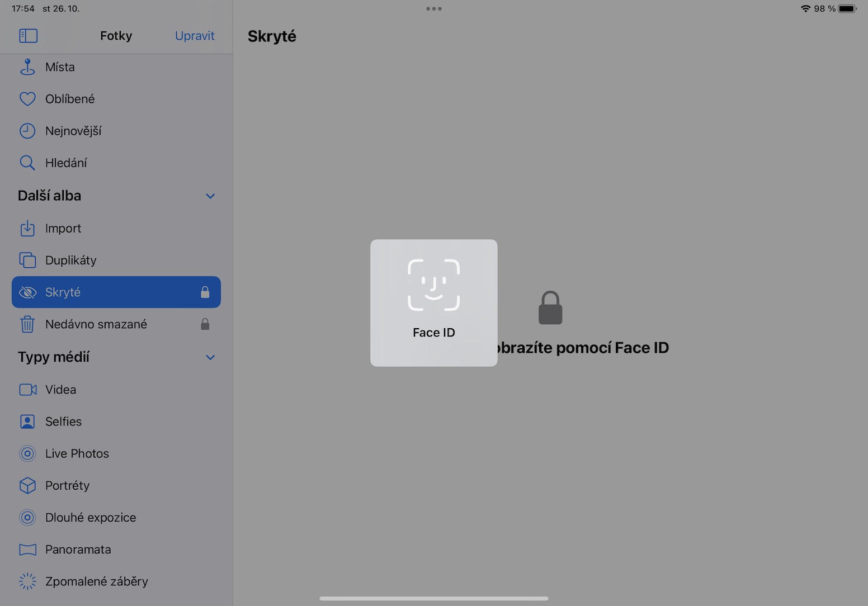This screenshot has width=868, height=606.
Task: Tap the Live Photos concentric circles icon
Action: tap(27, 453)
